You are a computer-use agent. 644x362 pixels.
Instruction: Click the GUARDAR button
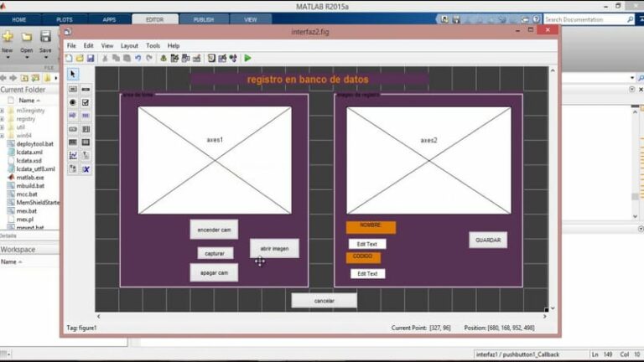coord(488,240)
